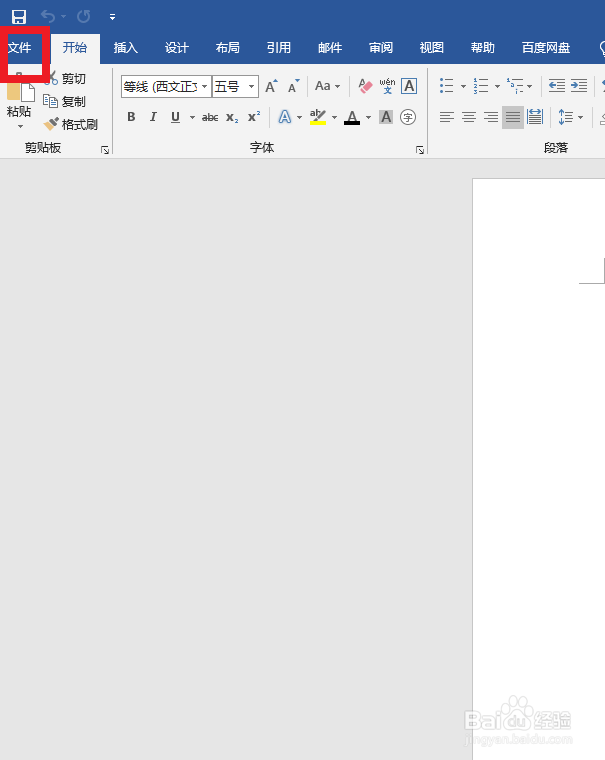
Task: Open the clipboard pane dialog launcher
Action: (105, 150)
